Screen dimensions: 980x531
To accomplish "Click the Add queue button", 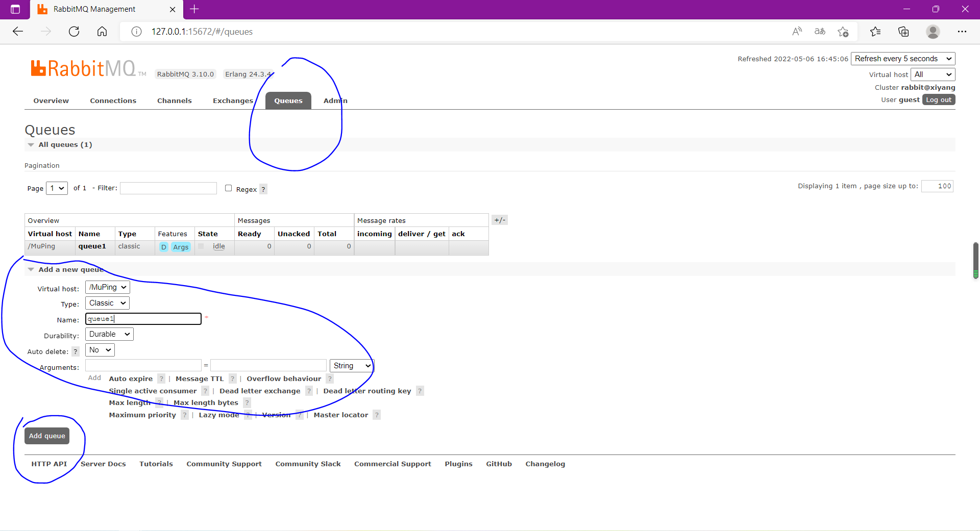I will (47, 436).
